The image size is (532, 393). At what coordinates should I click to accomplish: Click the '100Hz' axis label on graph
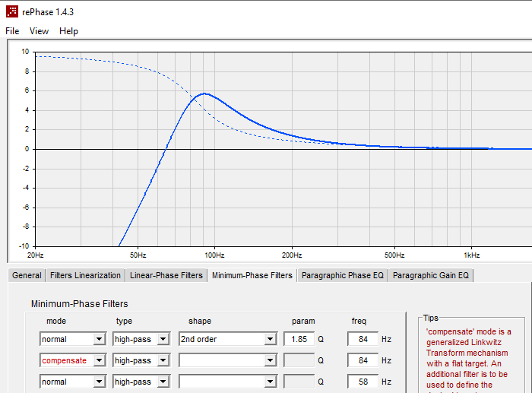(214, 255)
